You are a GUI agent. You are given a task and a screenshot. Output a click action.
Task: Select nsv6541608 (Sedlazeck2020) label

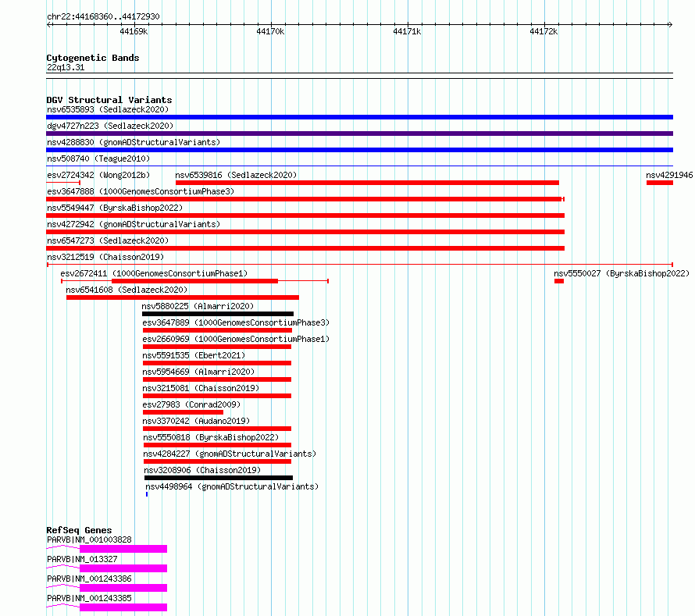tap(127, 290)
